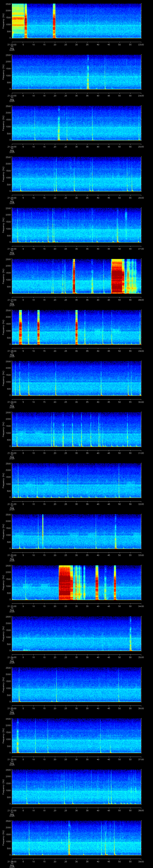Click the 31:00 end time label

click(141, 453)
